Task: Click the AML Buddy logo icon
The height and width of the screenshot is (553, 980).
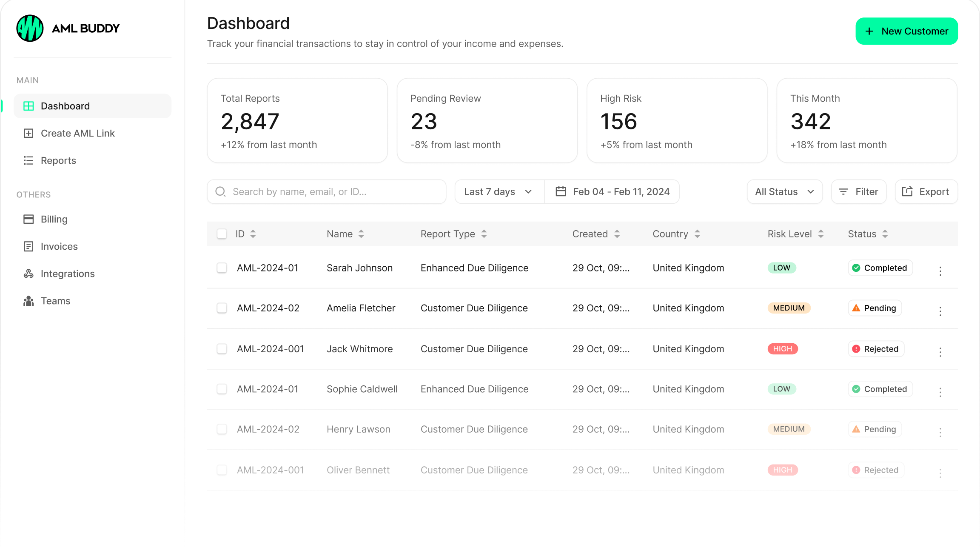Action: (30, 29)
